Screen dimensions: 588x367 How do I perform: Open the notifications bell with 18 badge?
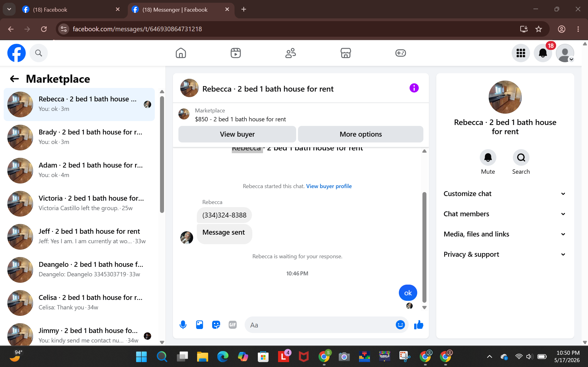543,53
